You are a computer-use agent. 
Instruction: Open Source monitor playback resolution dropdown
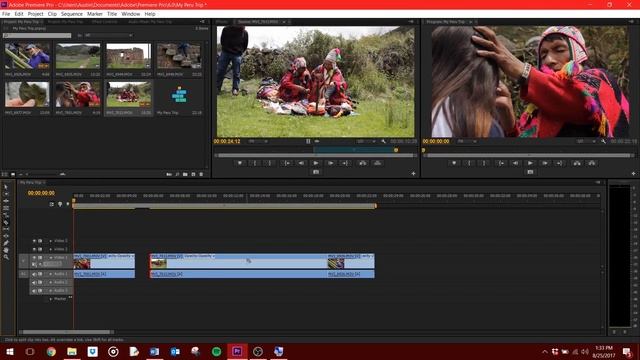tap(366, 141)
